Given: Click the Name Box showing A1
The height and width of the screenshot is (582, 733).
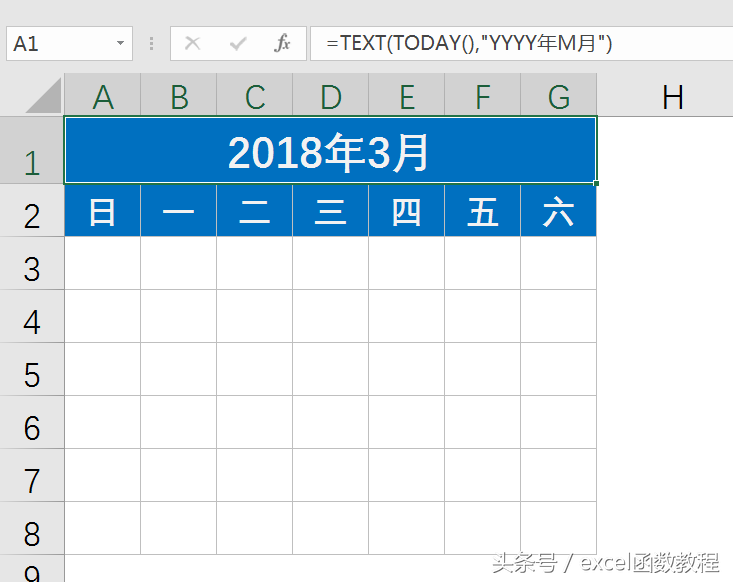Looking at the screenshot, I should tap(70, 43).
